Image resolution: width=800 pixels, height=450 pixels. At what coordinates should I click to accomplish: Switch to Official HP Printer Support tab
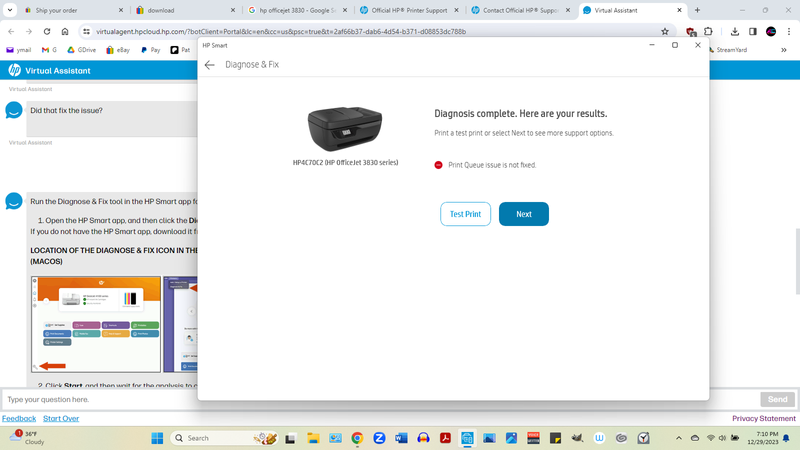(x=409, y=10)
